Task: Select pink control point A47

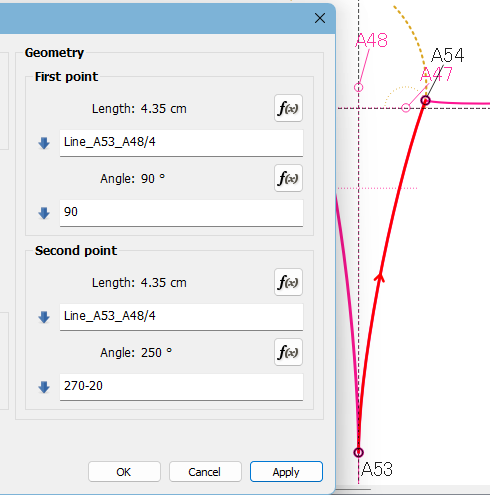Action: pos(406,108)
